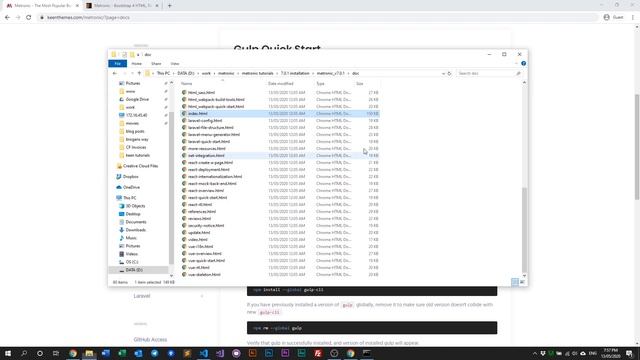Refresh the Explorer folder view
640x360 pixels.
pos(449,73)
